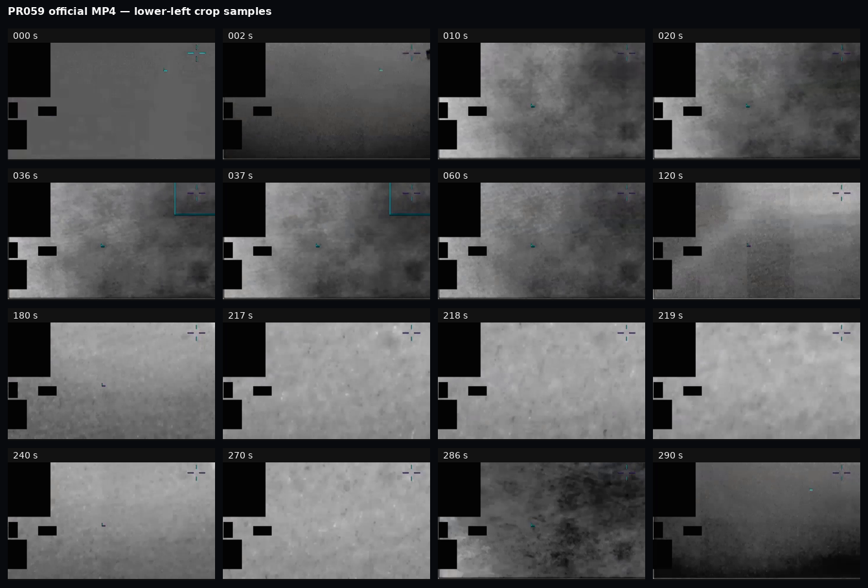The height and width of the screenshot is (588, 868).
Task: Click the '020 s' timestamp label
Action: coord(670,36)
